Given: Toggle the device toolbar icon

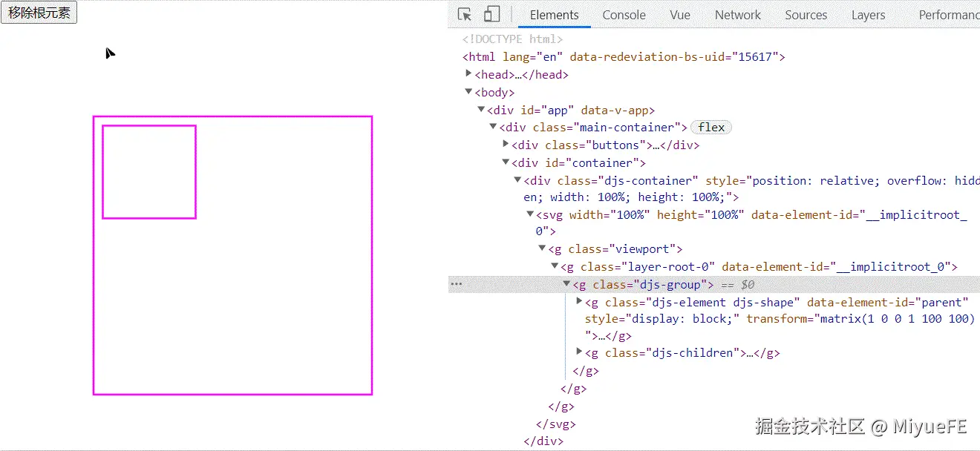Looking at the screenshot, I should pos(491,14).
